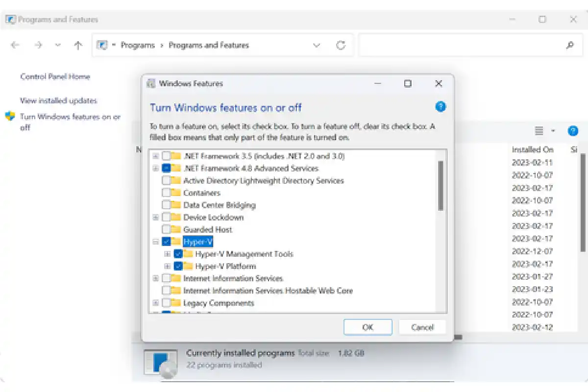Click the 2023-01-23 installed date
Image resolution: width=588 pixels, height=392 pixels.
(x=533, y=289)
